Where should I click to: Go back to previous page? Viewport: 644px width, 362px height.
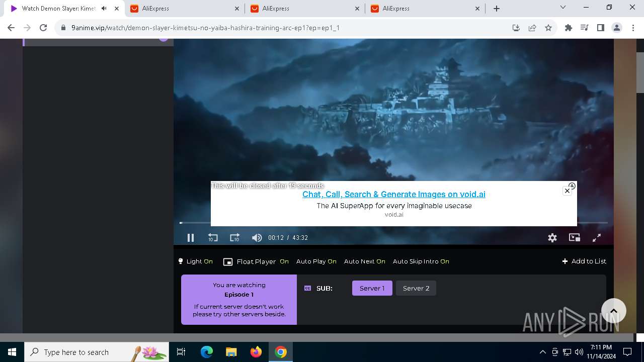tap(11, 28)
